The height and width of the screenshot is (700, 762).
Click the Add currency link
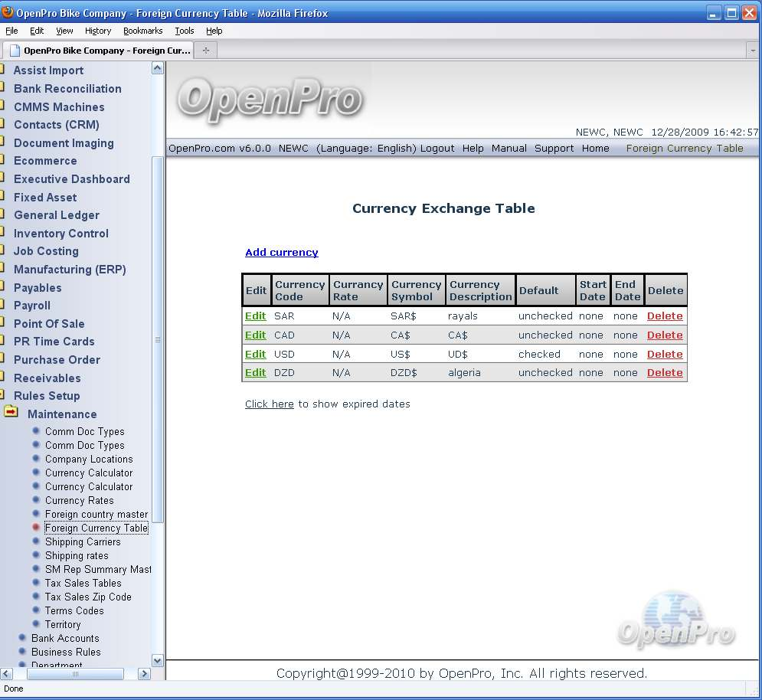pyautogui.click(x=281, y=253)
